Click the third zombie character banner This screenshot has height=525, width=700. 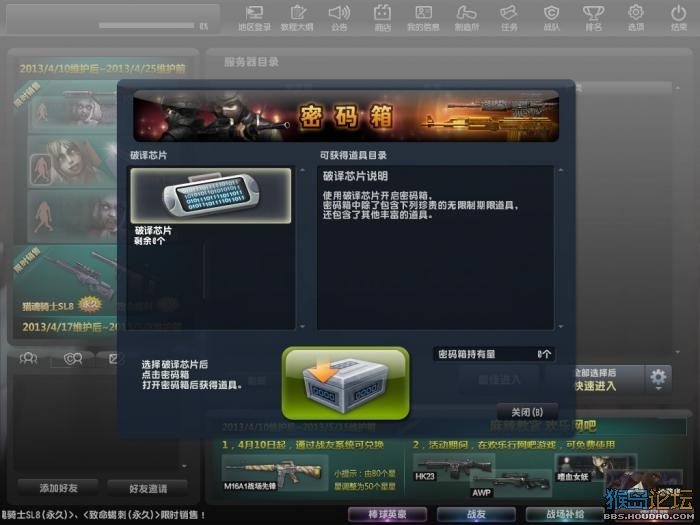72,217
